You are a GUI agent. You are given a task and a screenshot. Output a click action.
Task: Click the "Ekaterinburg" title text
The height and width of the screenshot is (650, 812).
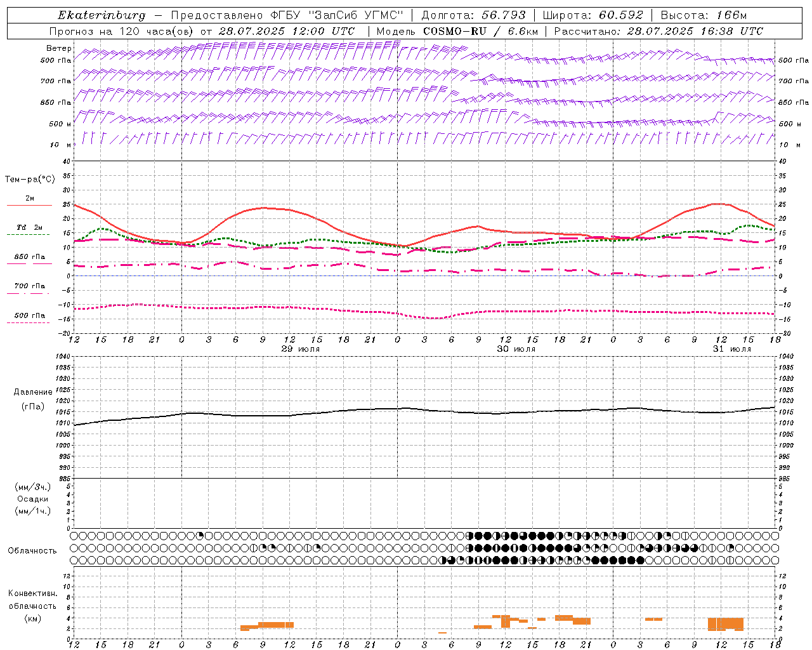[101, 15]
